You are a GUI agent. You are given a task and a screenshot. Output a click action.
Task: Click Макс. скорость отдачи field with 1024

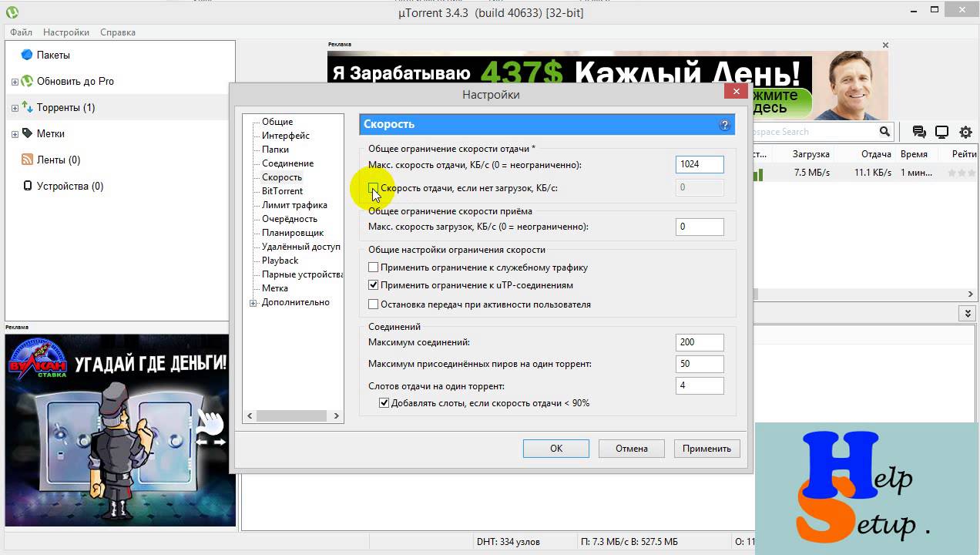[700, 164]
